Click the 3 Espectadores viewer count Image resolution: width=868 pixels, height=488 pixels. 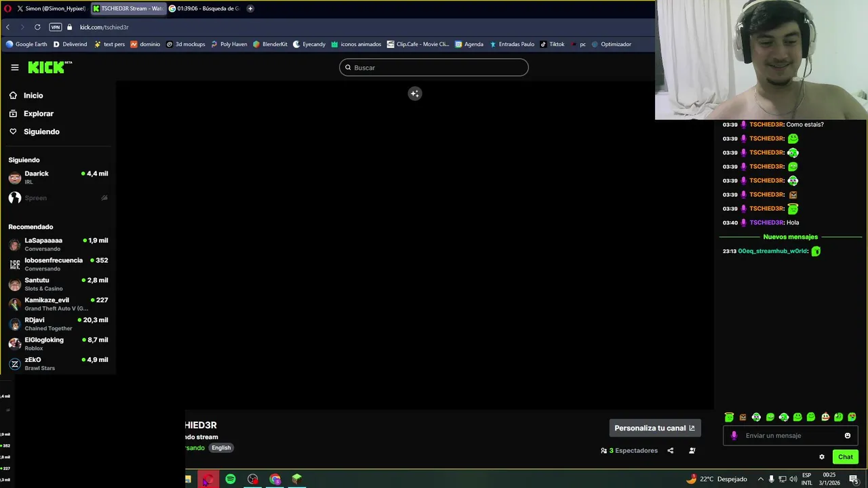click(x=629, y=450)
